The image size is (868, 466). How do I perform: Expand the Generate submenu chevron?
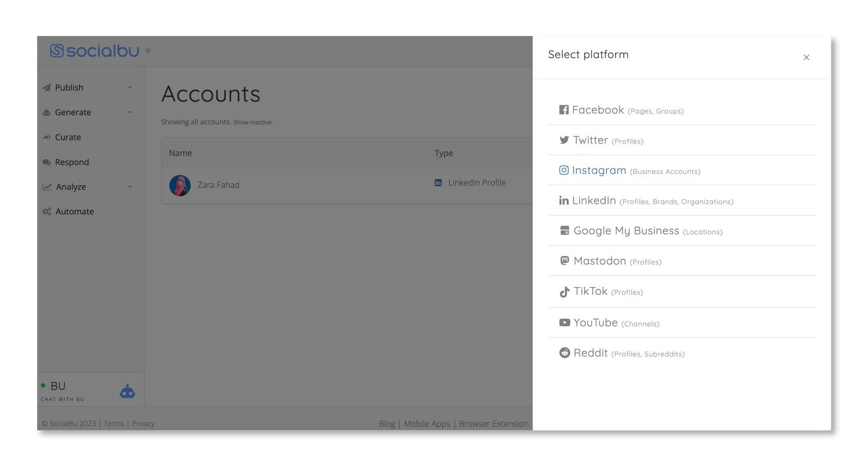[x=130, y=112]
